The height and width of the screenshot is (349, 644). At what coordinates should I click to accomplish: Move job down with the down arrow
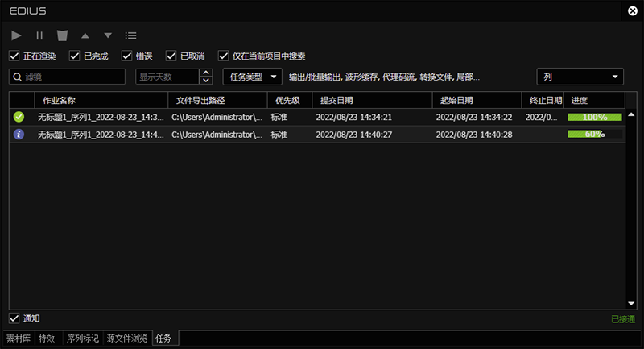[108, 35]
